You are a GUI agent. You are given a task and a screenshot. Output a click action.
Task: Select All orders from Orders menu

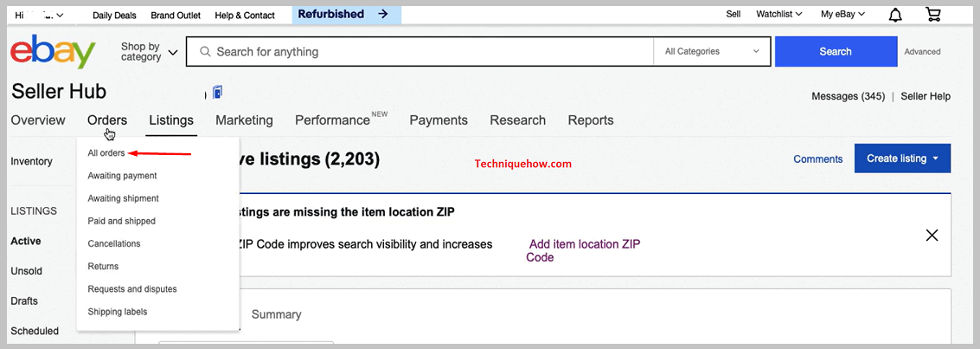(x=106, y=153)
